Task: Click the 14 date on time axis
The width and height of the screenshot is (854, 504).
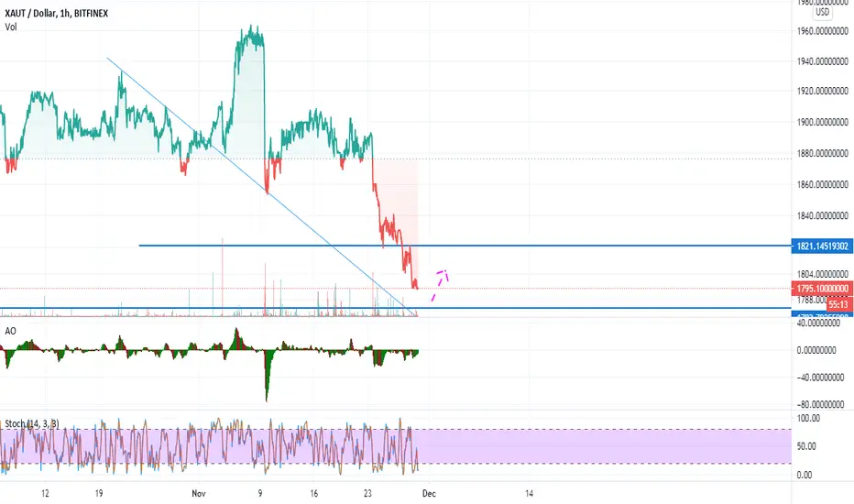Action: (x=529, y=494)
